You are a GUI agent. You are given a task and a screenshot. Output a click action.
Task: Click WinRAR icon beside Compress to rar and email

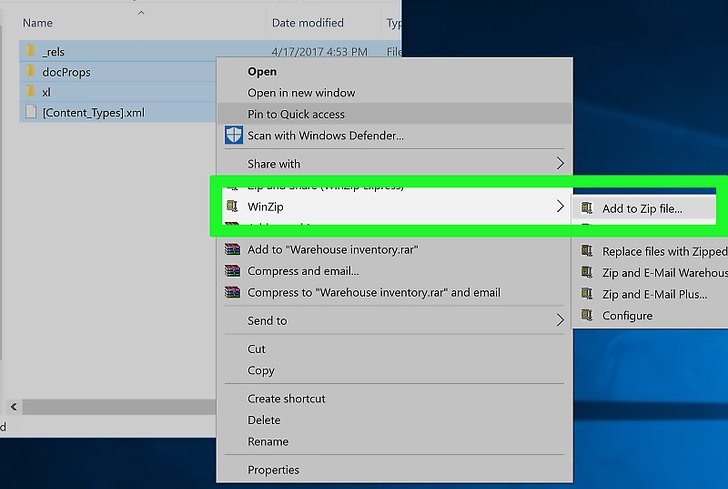tap(233, 292)
